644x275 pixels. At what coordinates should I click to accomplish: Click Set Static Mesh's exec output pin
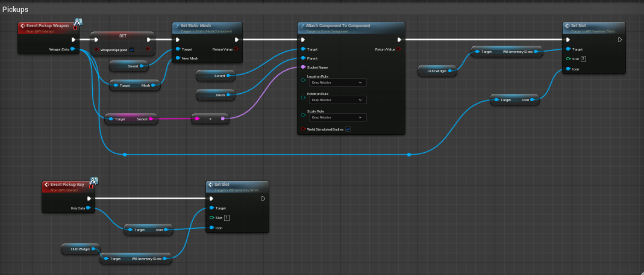(237, 40)
